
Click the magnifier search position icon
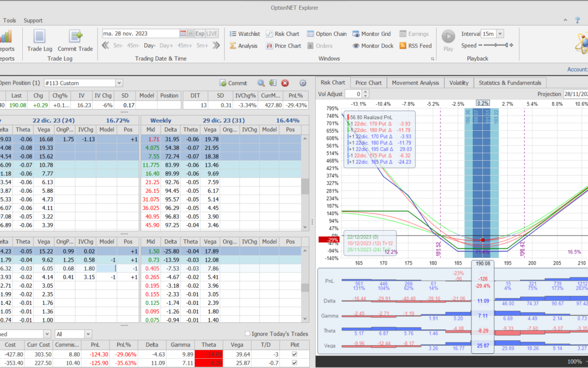click(x=261, y=83)
